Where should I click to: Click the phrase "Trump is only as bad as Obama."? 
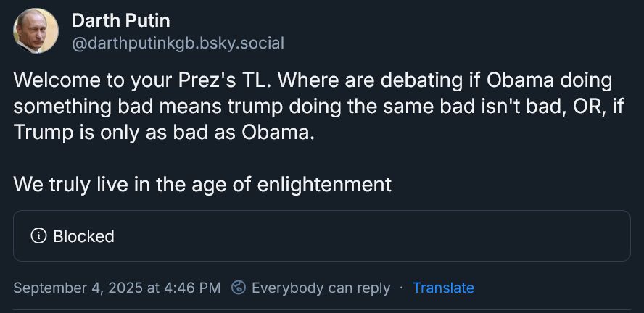[164, 133]
